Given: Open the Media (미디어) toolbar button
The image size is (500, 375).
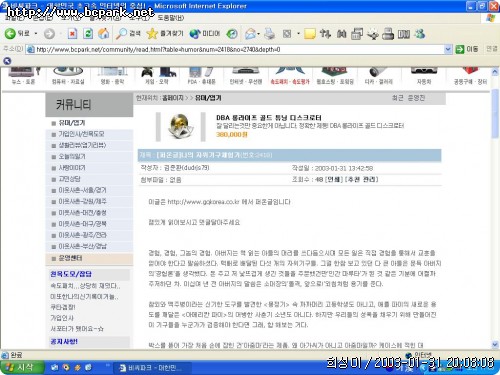Looking at the screenshot, I should tap(205, 34).
